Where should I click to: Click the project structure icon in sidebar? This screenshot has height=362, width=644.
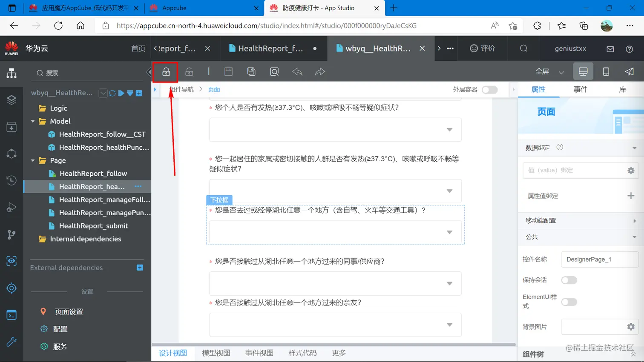(x=11, y=73)
